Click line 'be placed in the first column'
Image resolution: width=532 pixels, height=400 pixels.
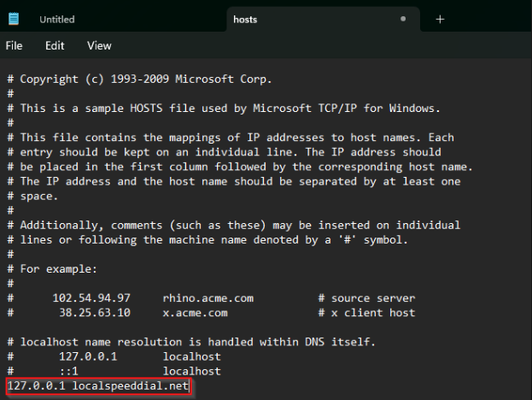click(240, 167)
